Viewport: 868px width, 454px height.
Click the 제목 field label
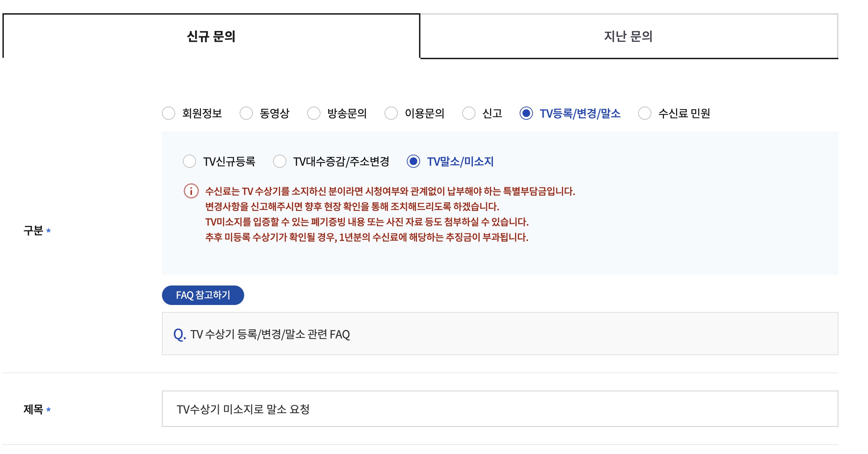point(33,409)
